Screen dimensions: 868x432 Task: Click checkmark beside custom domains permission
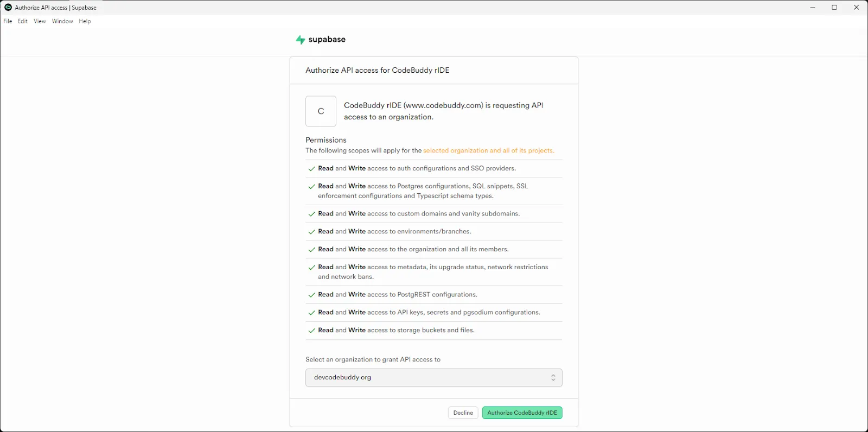tap(311, 214)
